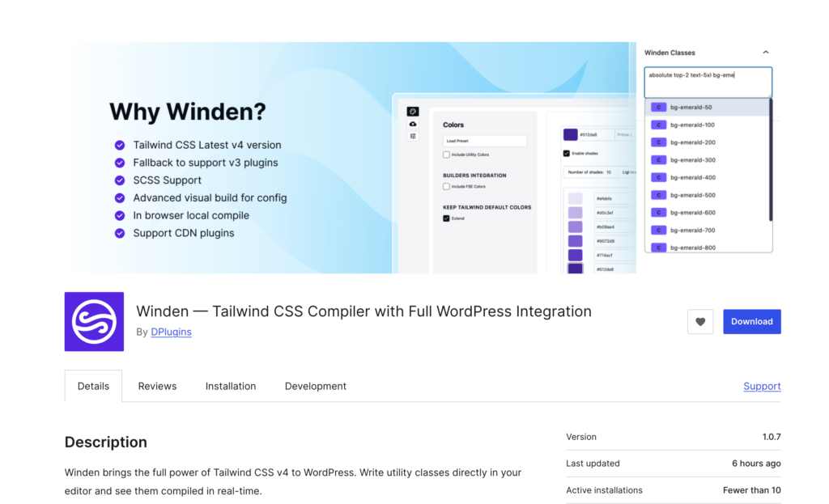Click checkmark icon beside SCSS Support
The height and width of the screenshot is (504, 829).
click(x=119, y=180)
